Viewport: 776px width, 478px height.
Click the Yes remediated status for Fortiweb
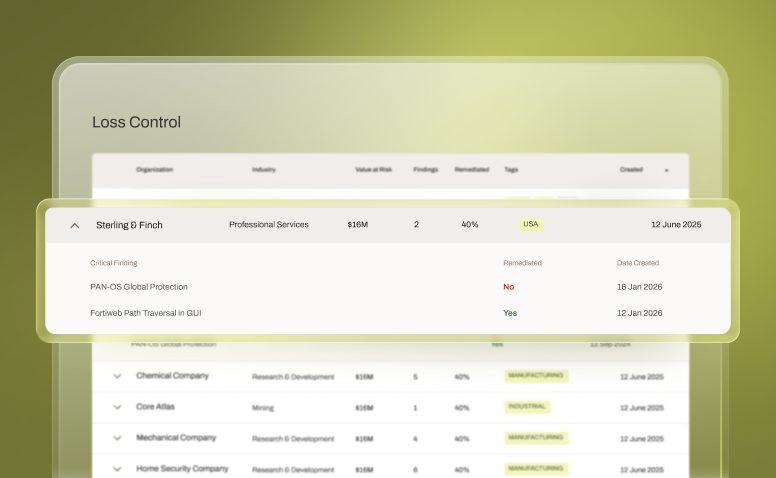[x=510, y=313]
